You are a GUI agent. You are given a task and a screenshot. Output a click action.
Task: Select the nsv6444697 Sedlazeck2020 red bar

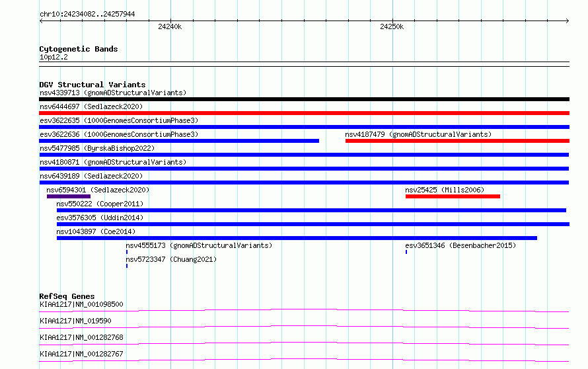coord(304,113)
